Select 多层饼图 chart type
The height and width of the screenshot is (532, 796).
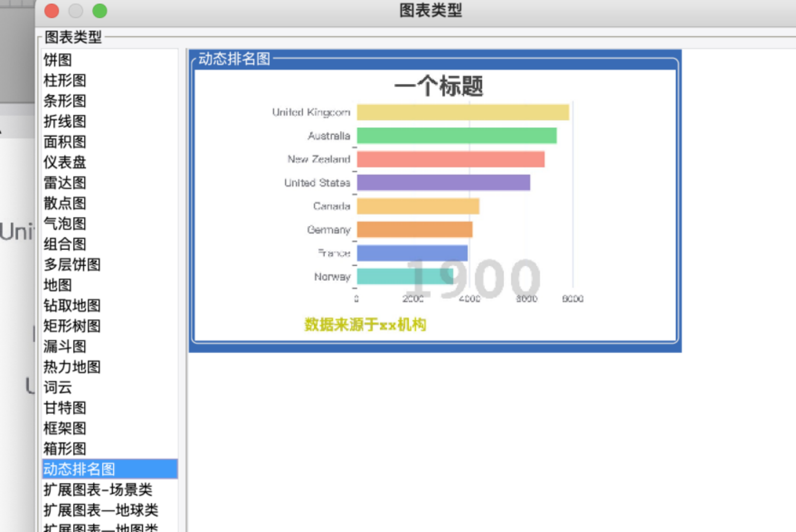pyautogui.click(x=72, y=265)
